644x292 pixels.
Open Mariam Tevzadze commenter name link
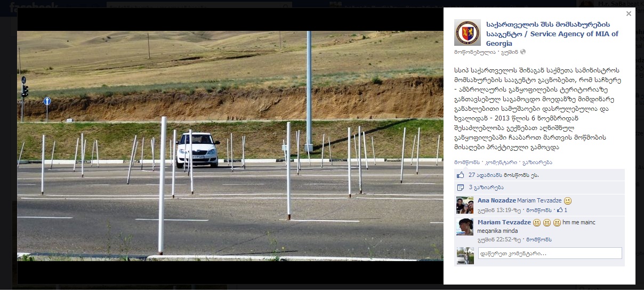point(504,222)
